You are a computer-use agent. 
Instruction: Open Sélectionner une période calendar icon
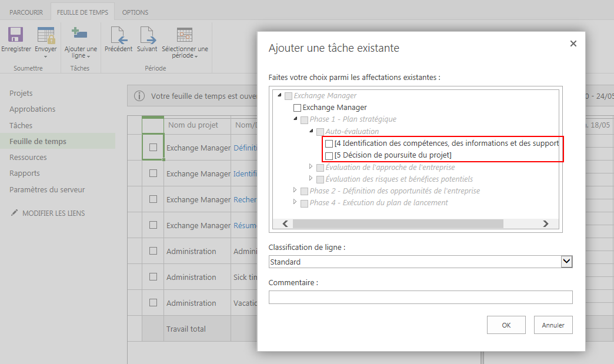pyautogui.click(x=185, y=35)
